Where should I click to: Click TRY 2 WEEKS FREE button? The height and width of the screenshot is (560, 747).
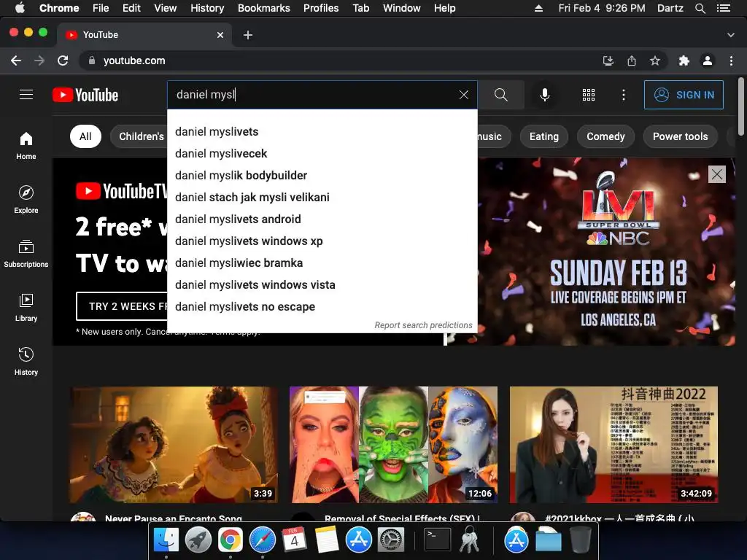(122, 306)
